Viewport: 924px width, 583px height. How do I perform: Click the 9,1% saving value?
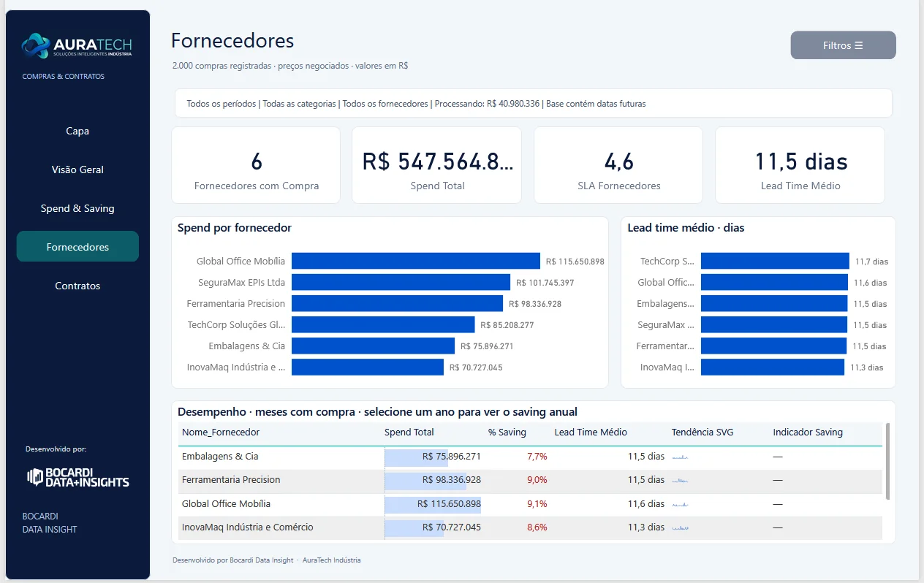pyautogui.click(x=537, y=503)
